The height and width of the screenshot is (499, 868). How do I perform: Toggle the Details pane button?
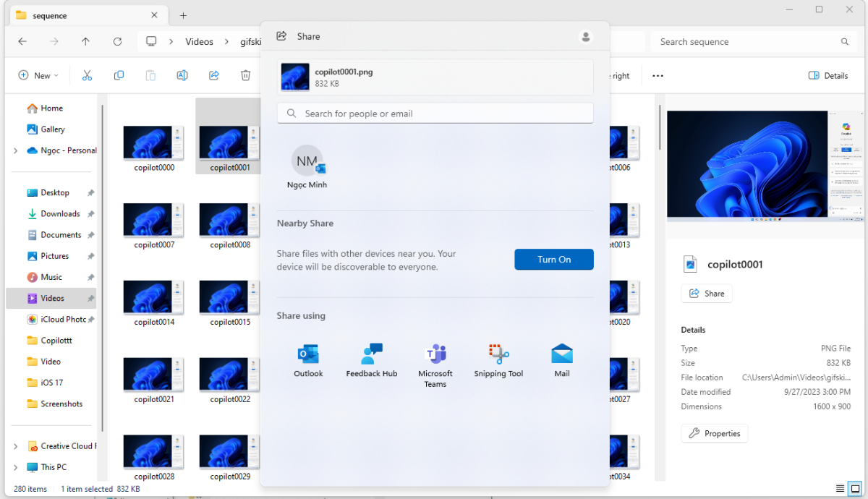coord(828,75)
